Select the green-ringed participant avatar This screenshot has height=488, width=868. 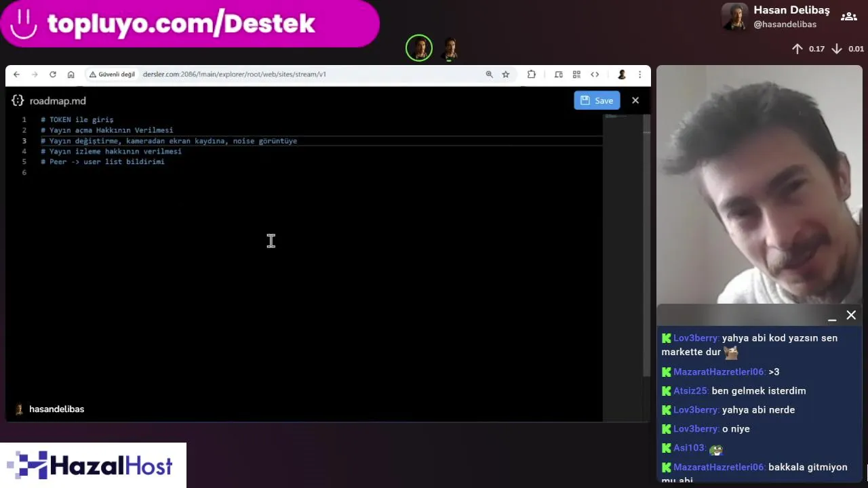coord(419,48)
